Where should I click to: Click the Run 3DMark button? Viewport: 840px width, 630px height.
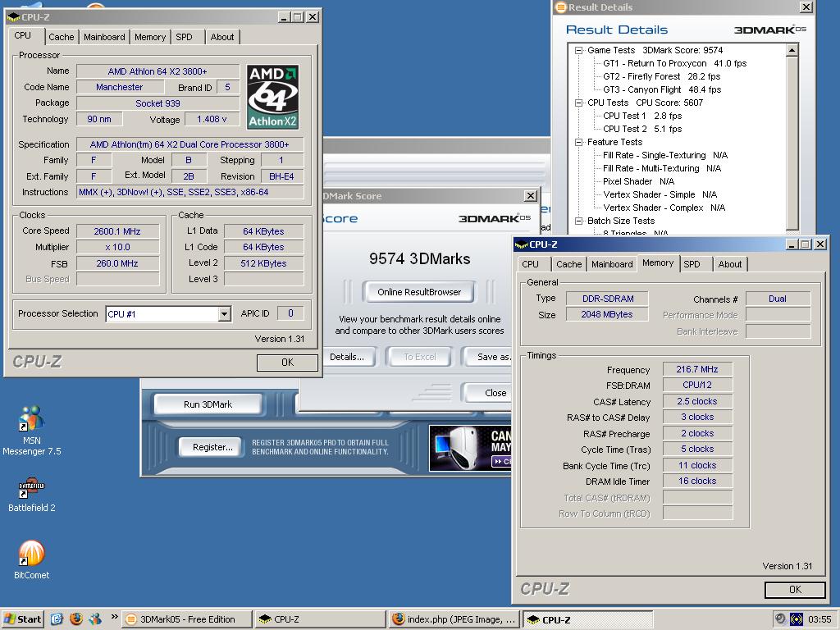pyautogui.click(x=208, y=404)
